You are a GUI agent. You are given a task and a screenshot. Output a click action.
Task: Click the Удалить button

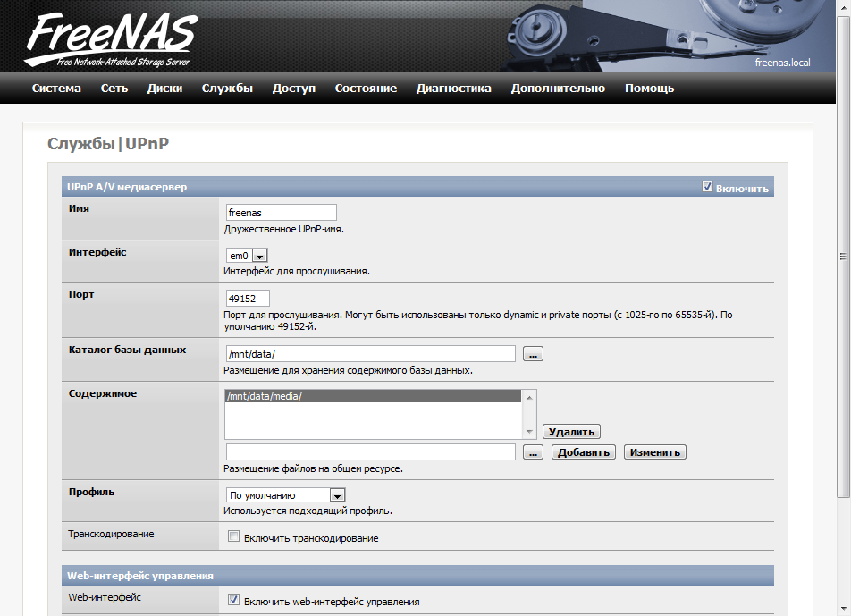click(571, 432)
